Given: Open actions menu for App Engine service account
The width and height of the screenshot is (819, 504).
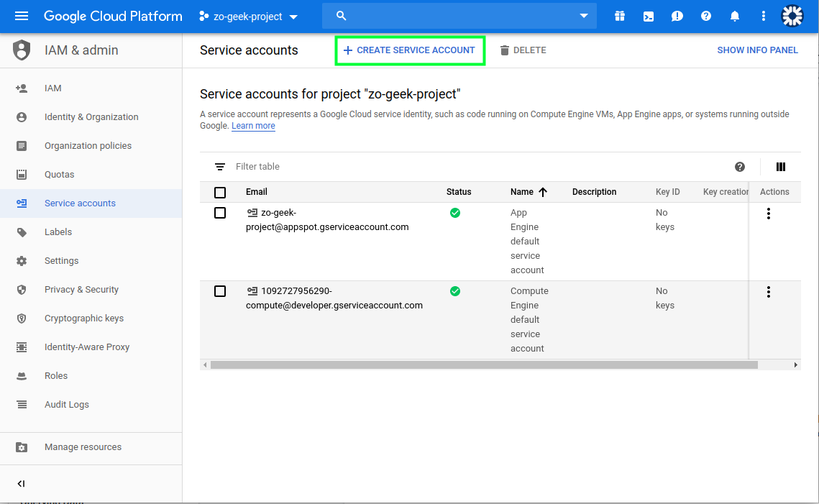Looking at the screenshot, I should [769, 214].
